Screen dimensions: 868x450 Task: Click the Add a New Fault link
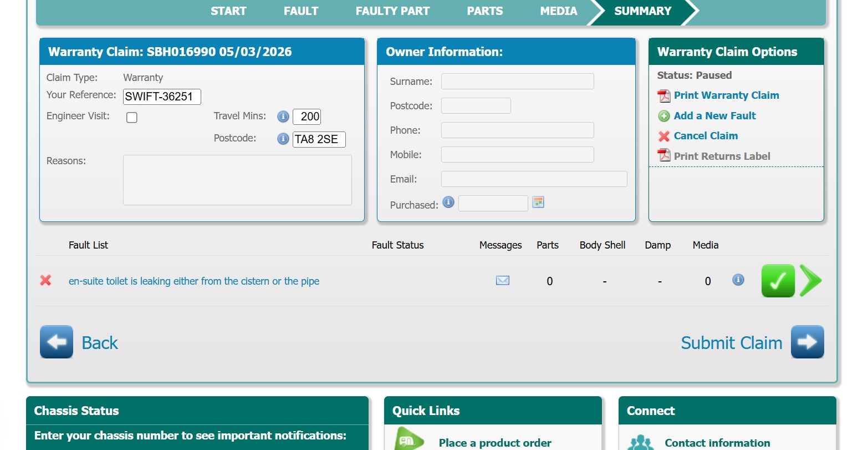point(715,116)
